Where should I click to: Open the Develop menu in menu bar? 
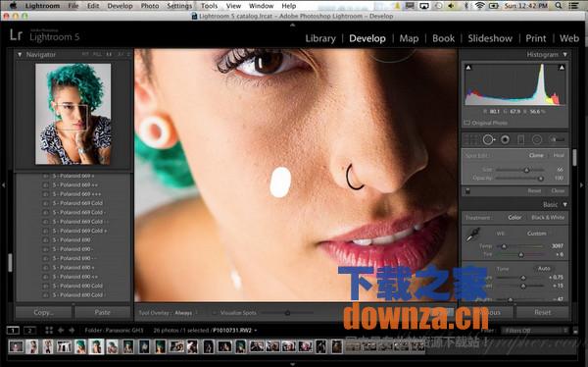pos(120,6)
